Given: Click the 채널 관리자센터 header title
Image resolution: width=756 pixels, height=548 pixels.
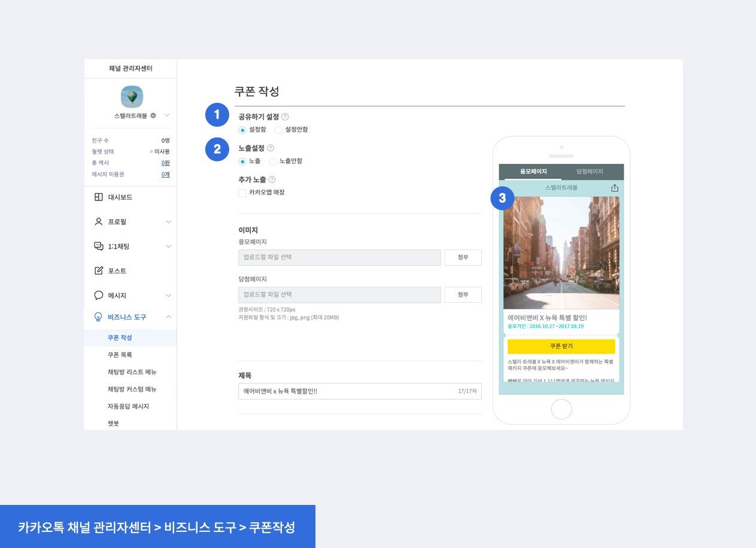Looking at the screenshot, I should click(130, 68).
